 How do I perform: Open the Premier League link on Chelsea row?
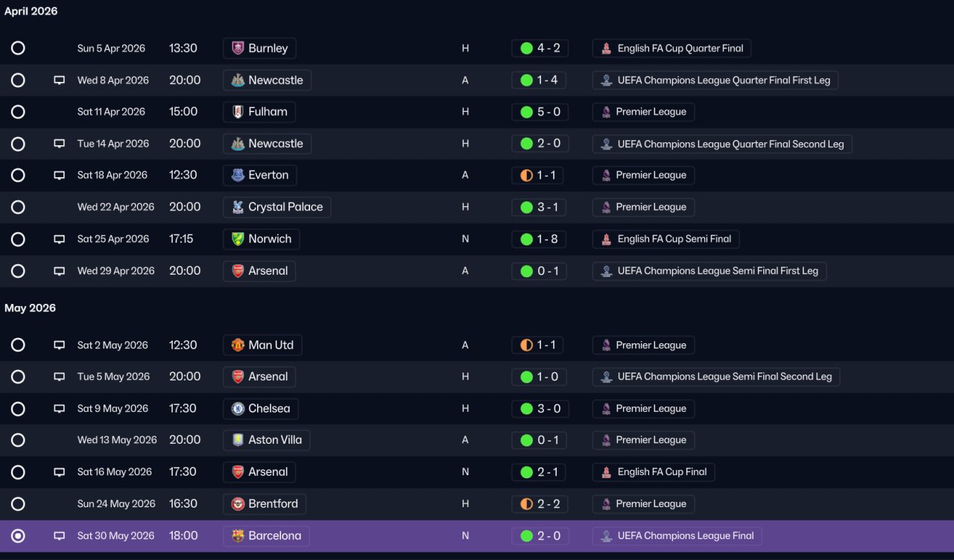(x=644, y=409)
